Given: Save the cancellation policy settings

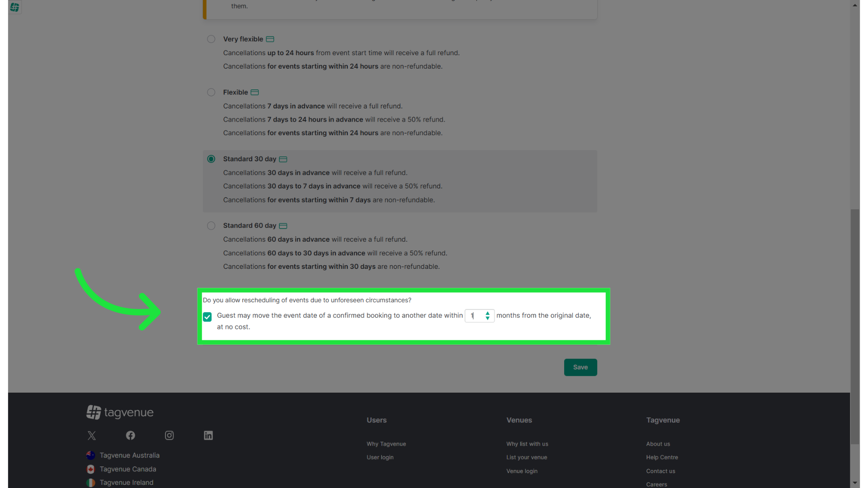Looking at the screenshot, I should (580, 367).
